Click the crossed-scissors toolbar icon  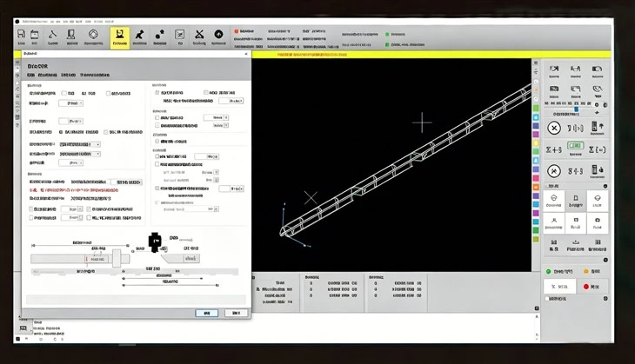199,35
